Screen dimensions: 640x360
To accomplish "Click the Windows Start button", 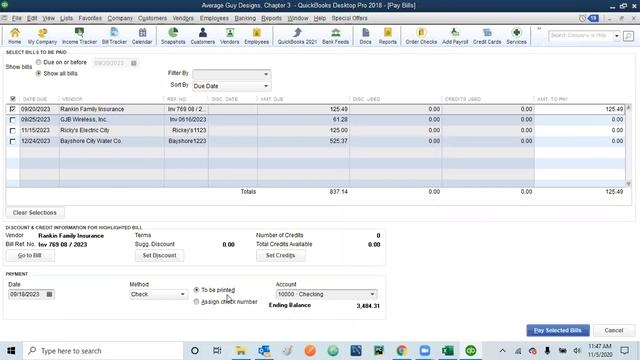I will (11, 351).
